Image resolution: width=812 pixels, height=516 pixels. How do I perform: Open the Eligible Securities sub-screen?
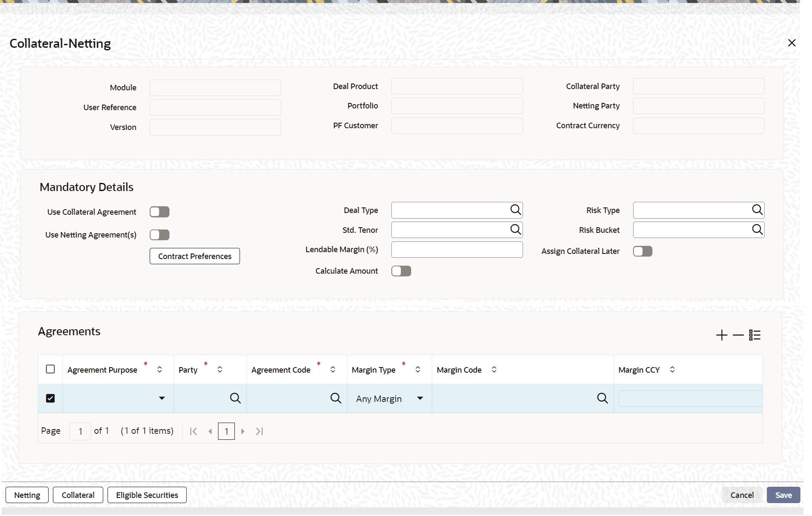(x=147, y=495)
